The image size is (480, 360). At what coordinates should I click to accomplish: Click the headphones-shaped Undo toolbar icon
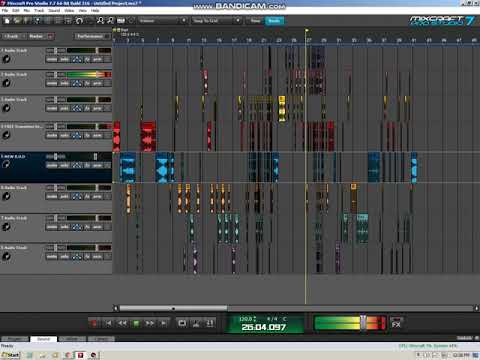[79, 21]
